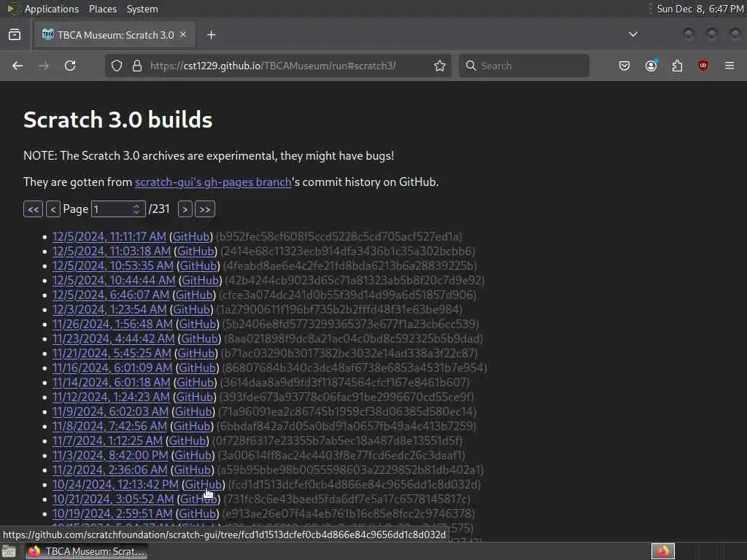
Task: Open the Pocket save icon
Action: click(x=624, y=66)
